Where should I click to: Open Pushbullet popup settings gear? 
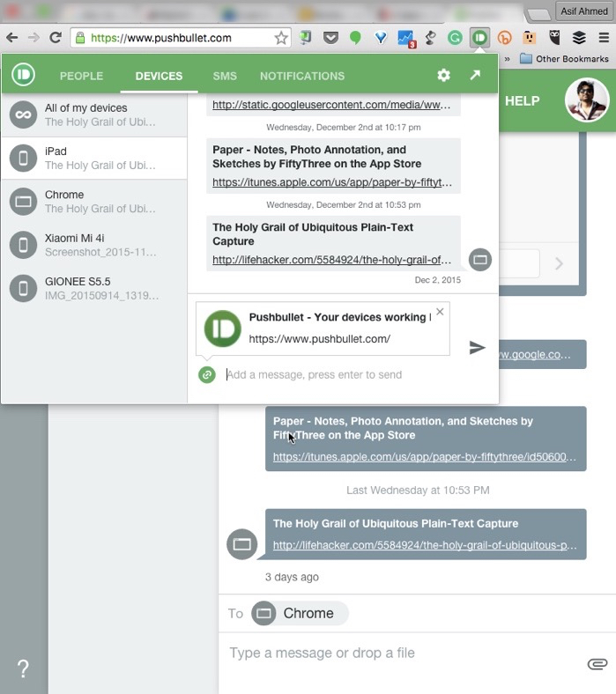444,75
